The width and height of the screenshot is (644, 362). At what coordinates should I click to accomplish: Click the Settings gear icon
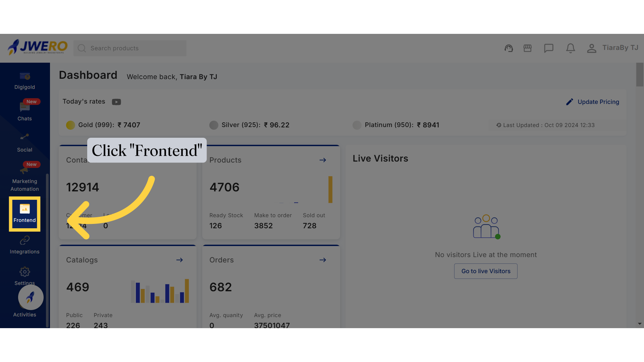click(x=24, y=271)
